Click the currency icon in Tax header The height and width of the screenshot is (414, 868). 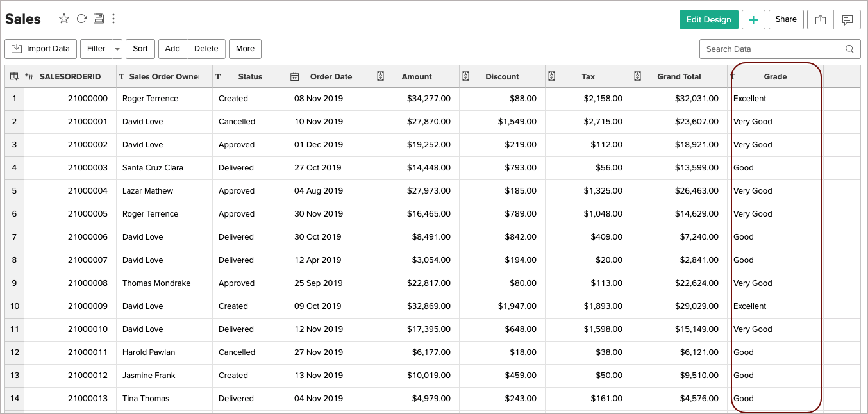click(551, 76)
